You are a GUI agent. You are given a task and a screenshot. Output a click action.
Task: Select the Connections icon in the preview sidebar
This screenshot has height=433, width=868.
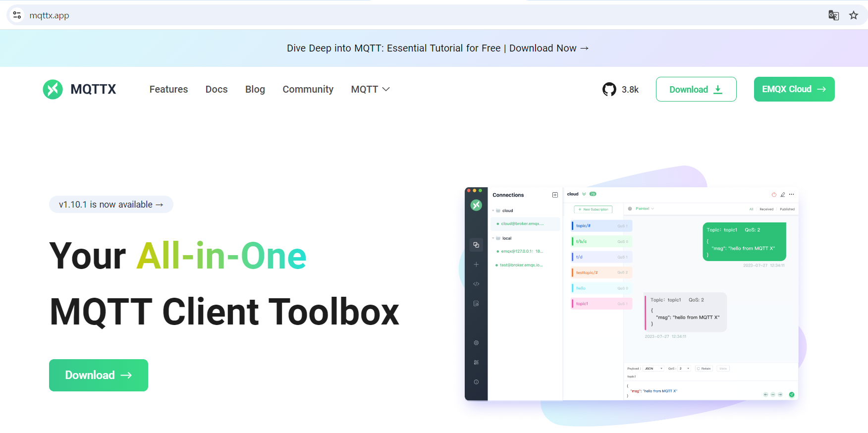pyautogui.click(x=476, y=245)
